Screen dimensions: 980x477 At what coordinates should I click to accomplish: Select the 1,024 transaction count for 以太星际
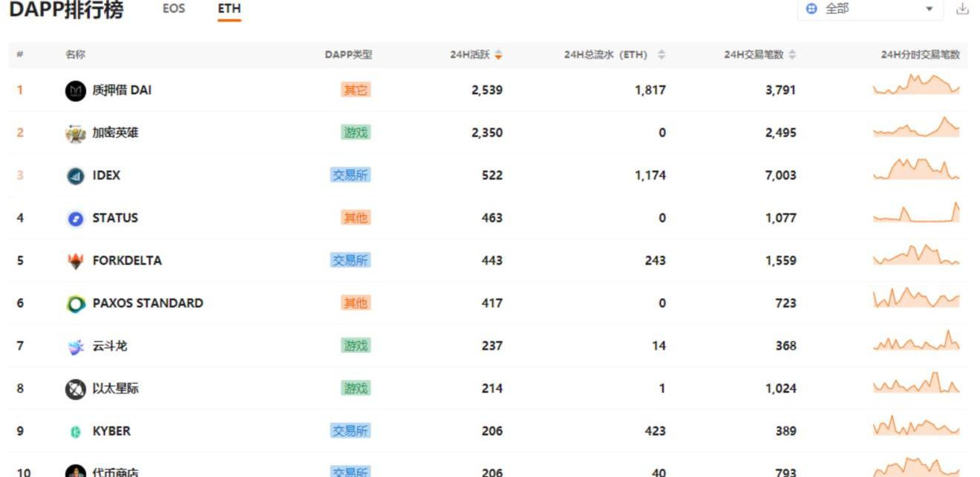(x=781, y=388)
